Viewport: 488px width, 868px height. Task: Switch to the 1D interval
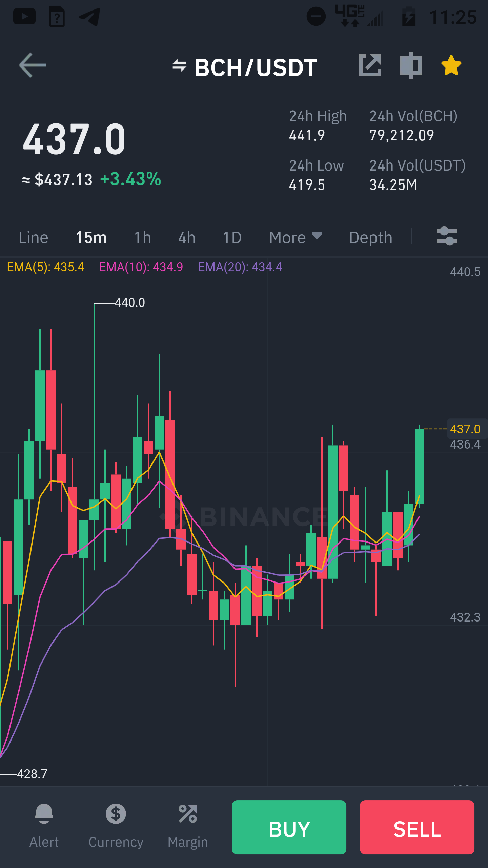click(x=232, y=237)
